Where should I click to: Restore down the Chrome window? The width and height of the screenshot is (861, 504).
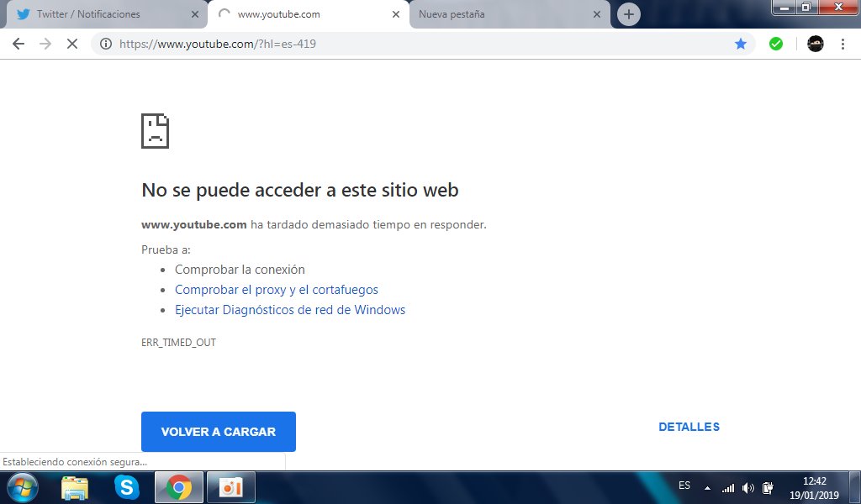pos(806,7)
